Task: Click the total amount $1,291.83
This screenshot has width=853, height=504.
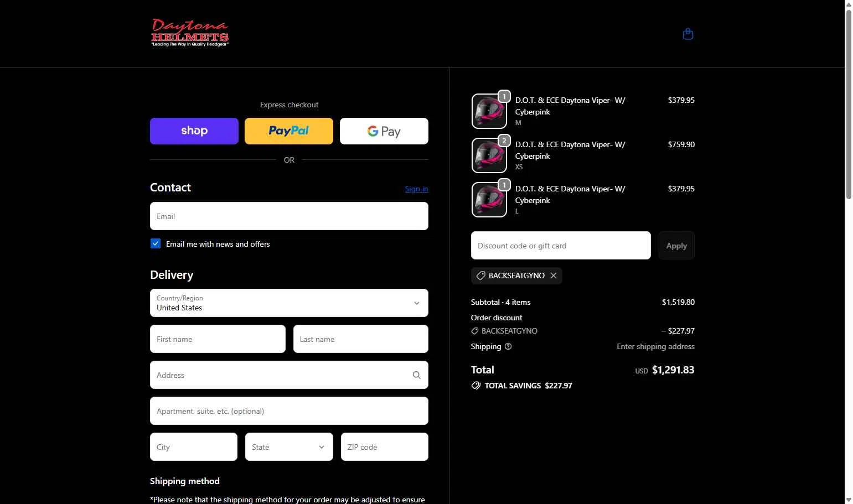Action: tap(673, 370)
